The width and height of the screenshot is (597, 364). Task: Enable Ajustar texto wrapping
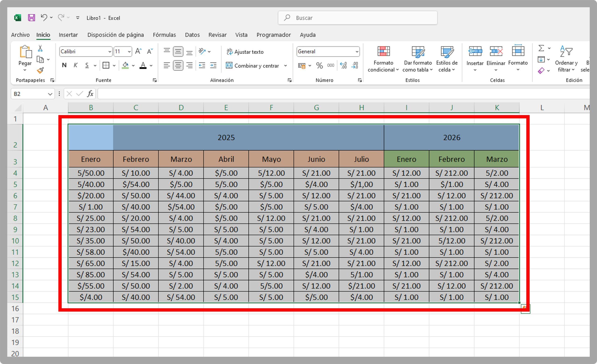245,52
